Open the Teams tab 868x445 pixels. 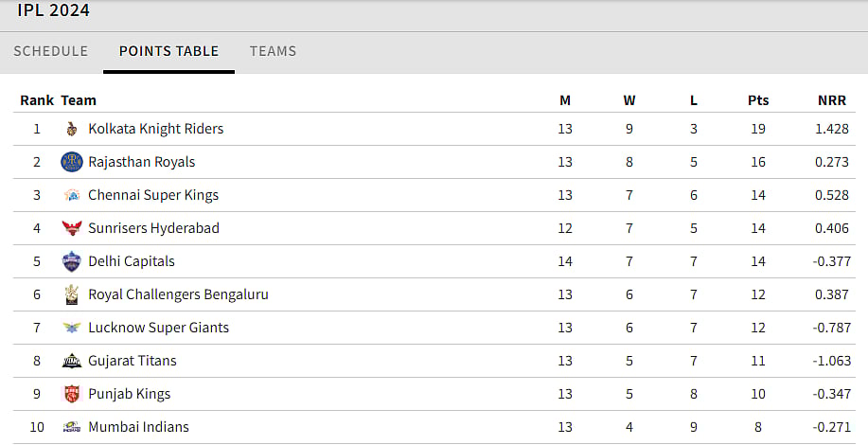point(273,51)
